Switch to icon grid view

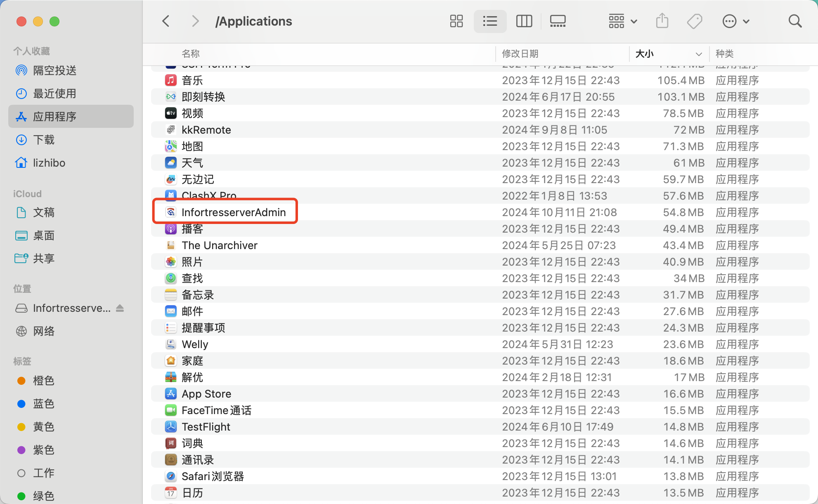coord(456,21)
